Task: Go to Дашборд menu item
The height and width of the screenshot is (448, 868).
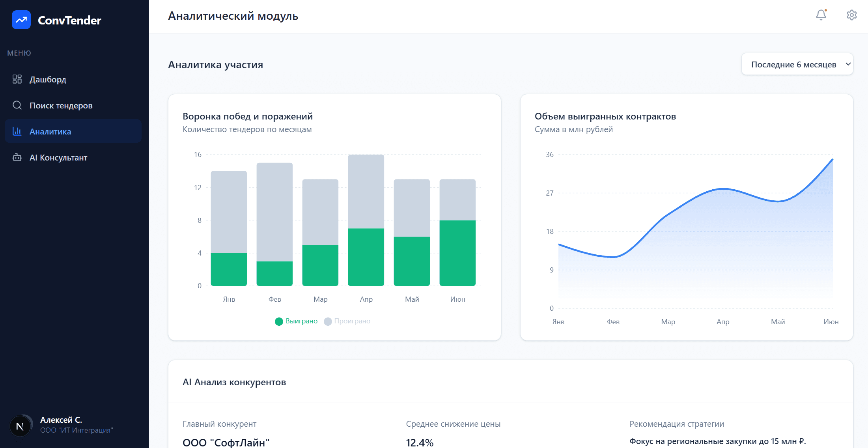Action: tap(48, 79)
